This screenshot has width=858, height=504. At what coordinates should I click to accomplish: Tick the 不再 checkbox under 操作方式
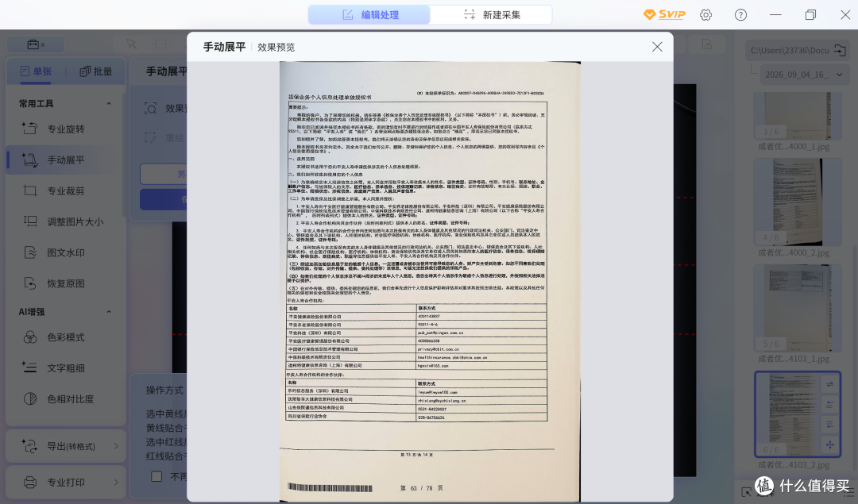pos(157,476)
